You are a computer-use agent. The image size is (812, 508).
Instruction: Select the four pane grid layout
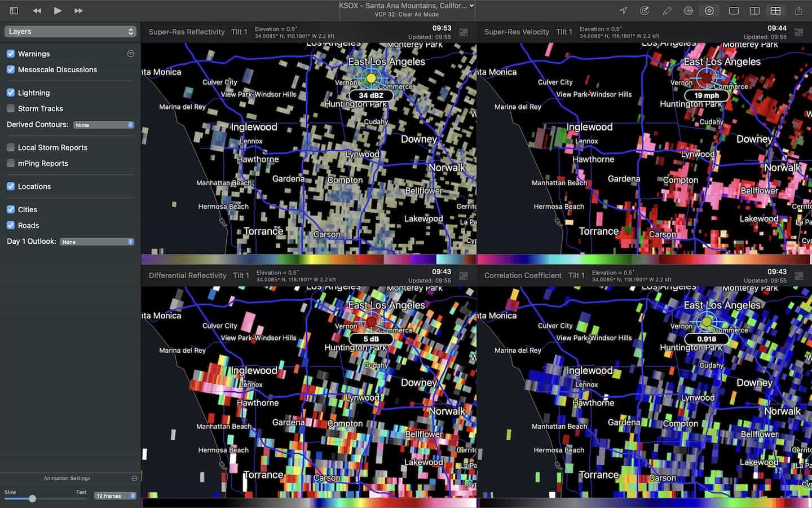click(x=776, y=11)
